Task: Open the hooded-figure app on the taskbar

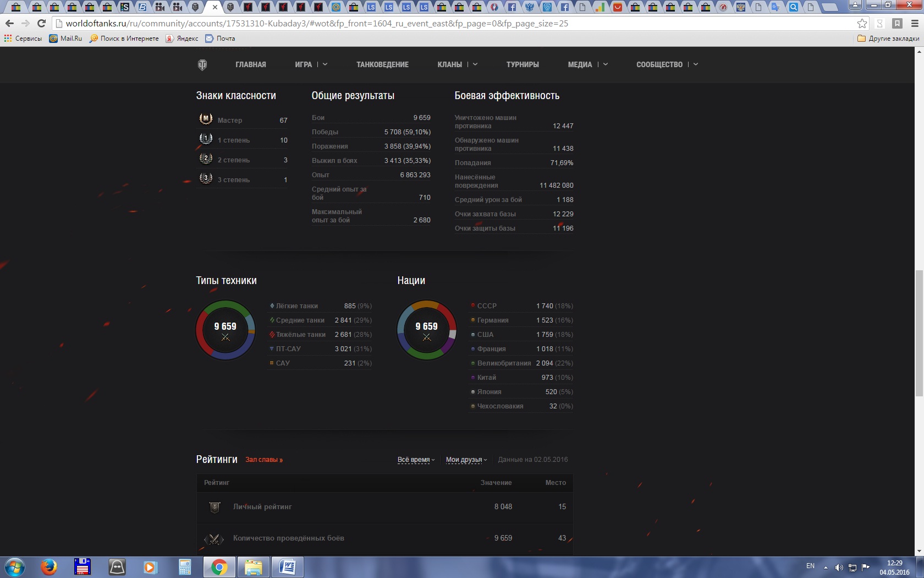Action: [117, 567]
